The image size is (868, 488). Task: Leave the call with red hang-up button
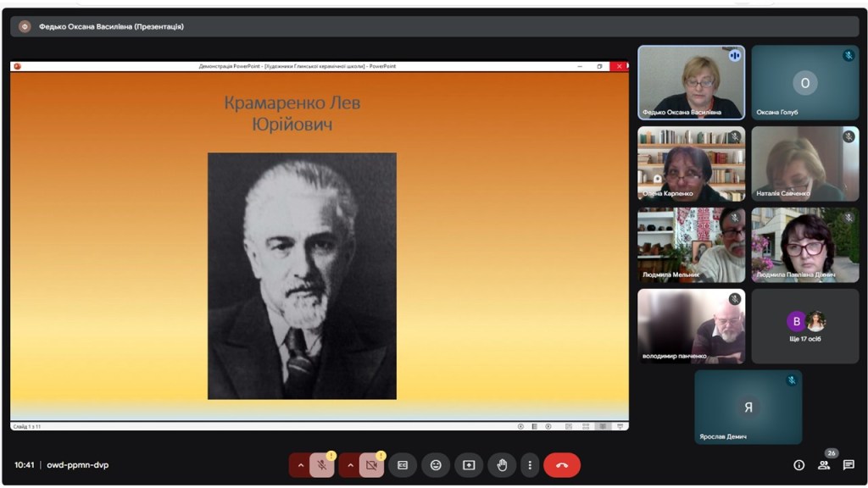click(562, 465)
